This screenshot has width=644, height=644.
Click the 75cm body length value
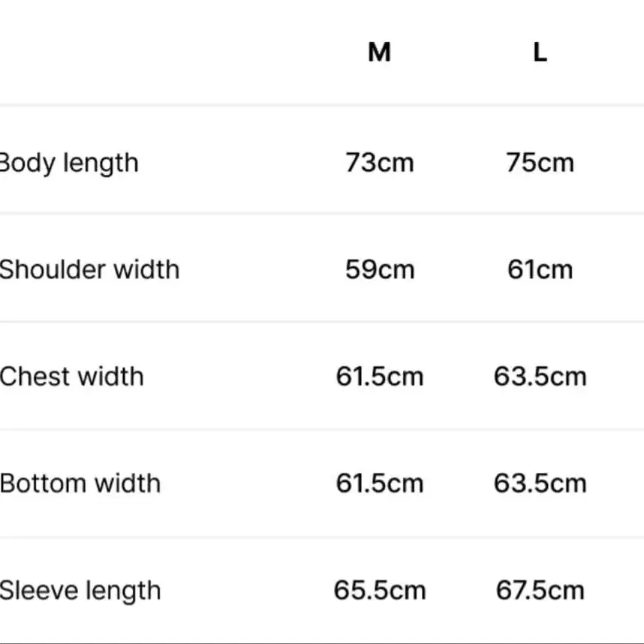pos(540,163)
